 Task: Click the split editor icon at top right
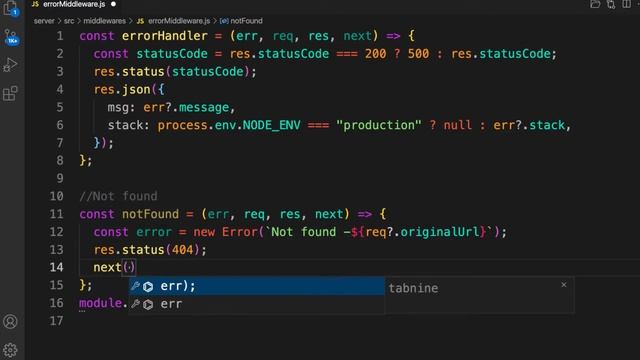[627, 4]
